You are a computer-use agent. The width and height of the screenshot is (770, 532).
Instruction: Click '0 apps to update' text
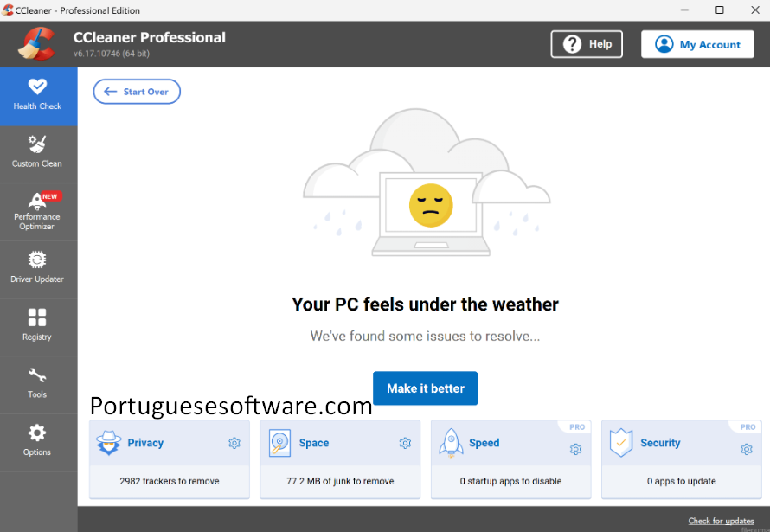point(682,482)
